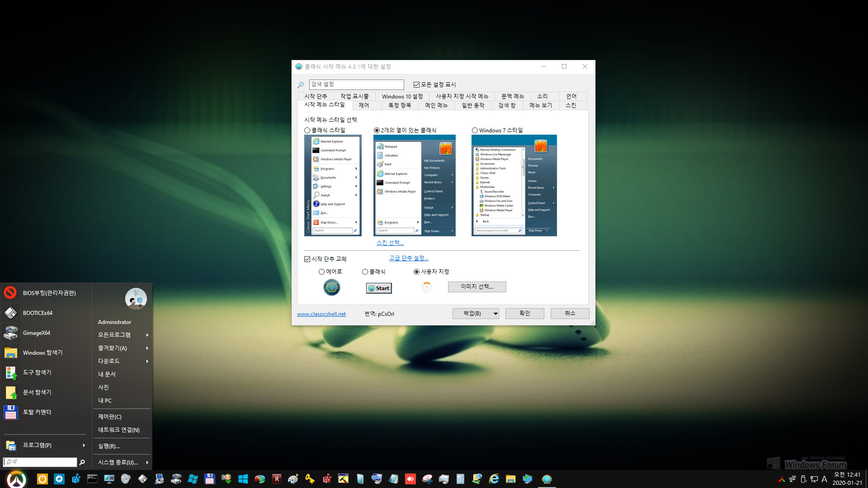868x488 pixels.
Task: Click the Windows 7 style preview thumbnail
Action: (514, 185)
